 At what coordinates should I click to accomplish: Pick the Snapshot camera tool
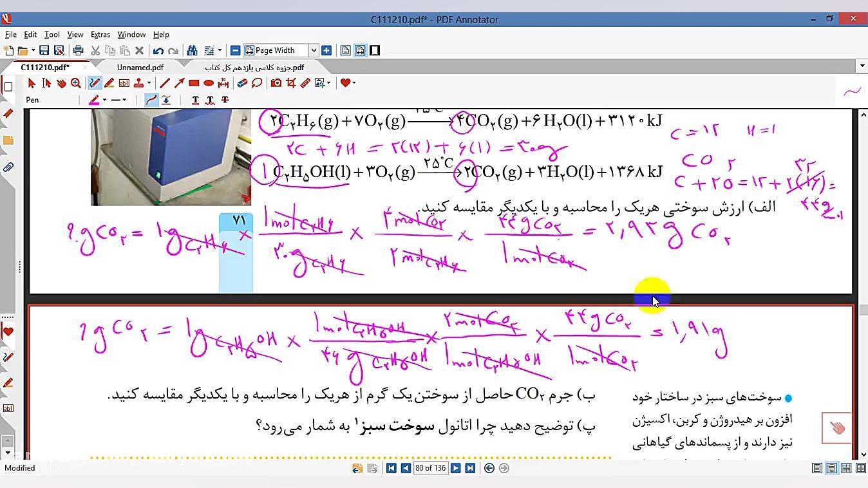(276, 83)
